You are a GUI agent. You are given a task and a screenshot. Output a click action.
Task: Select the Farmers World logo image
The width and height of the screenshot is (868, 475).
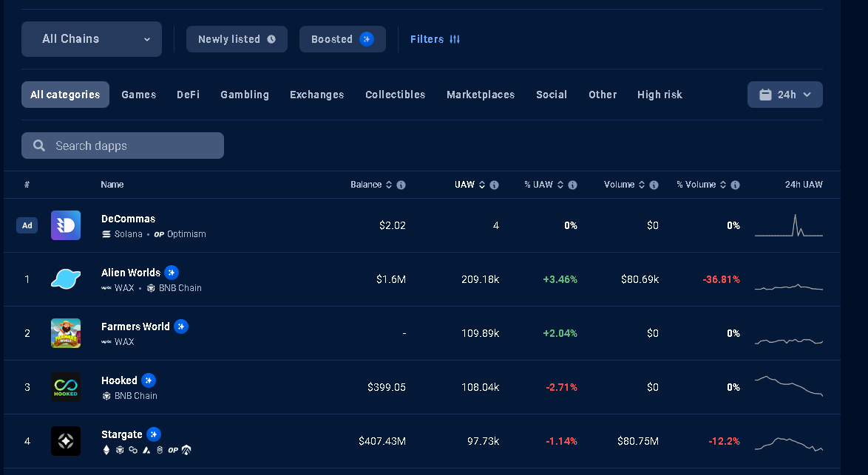(66, 333)
